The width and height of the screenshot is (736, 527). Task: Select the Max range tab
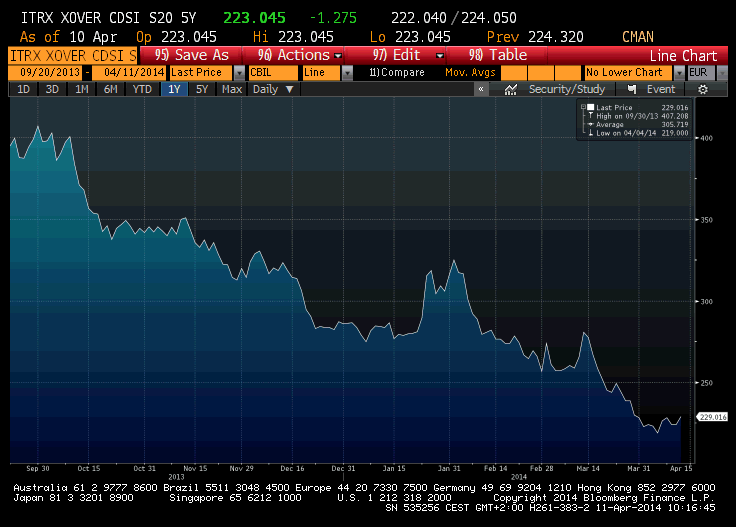click(232, 89)
